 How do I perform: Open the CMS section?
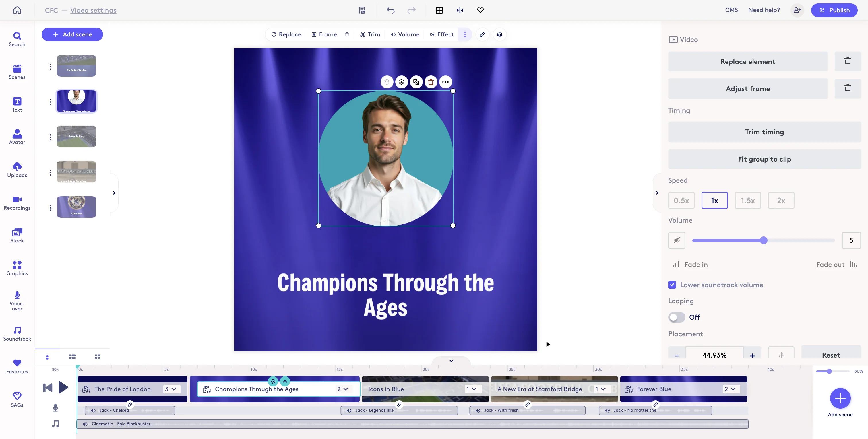tap(731, 10)
